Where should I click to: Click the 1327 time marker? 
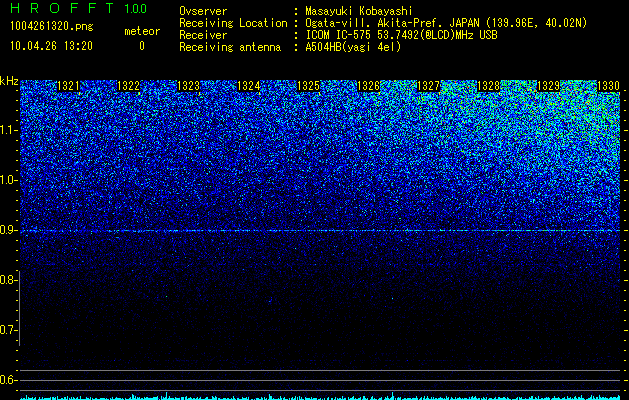[428, 86]
